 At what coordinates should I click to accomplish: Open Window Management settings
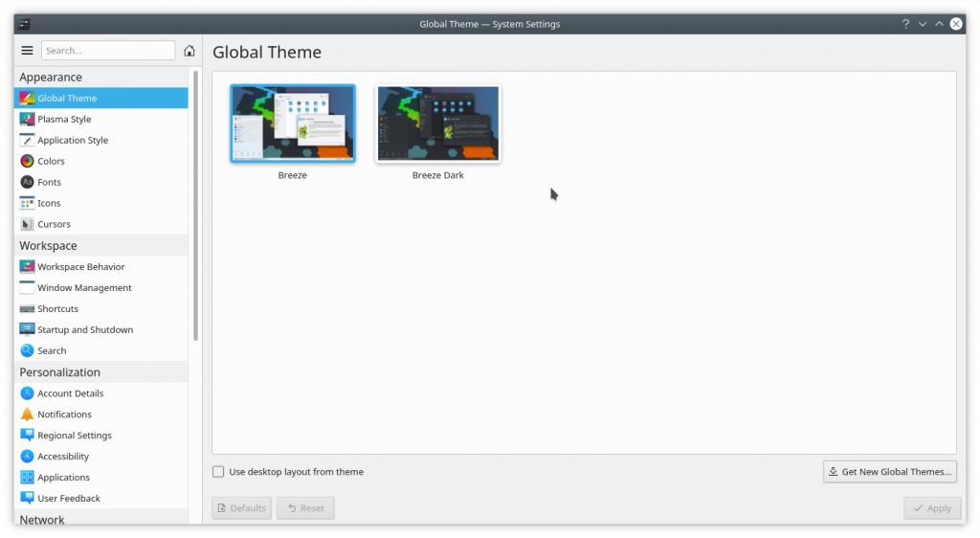[84, 288]
